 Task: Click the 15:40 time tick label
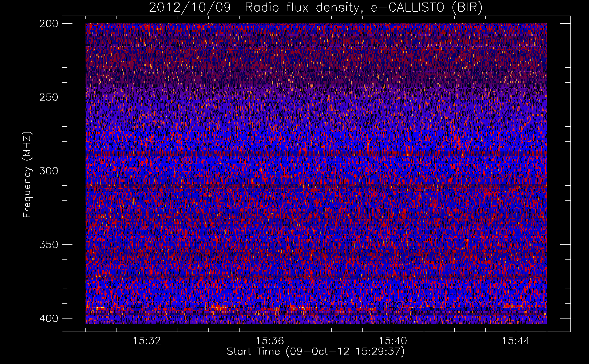point(393,341)
